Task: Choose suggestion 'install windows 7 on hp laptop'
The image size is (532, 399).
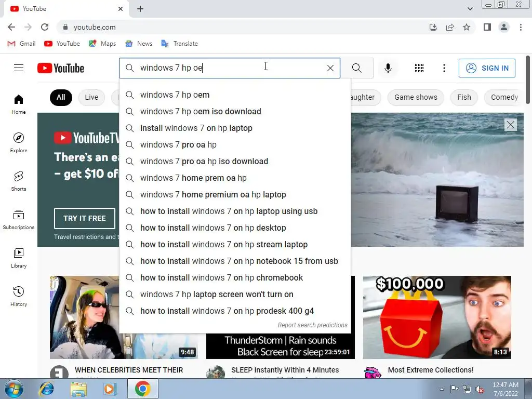Action: click(235, 128)
